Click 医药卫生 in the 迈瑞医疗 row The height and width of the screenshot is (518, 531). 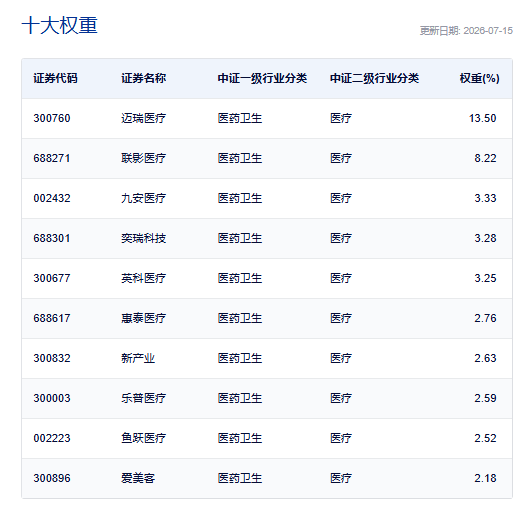click(x=240, y=118)
